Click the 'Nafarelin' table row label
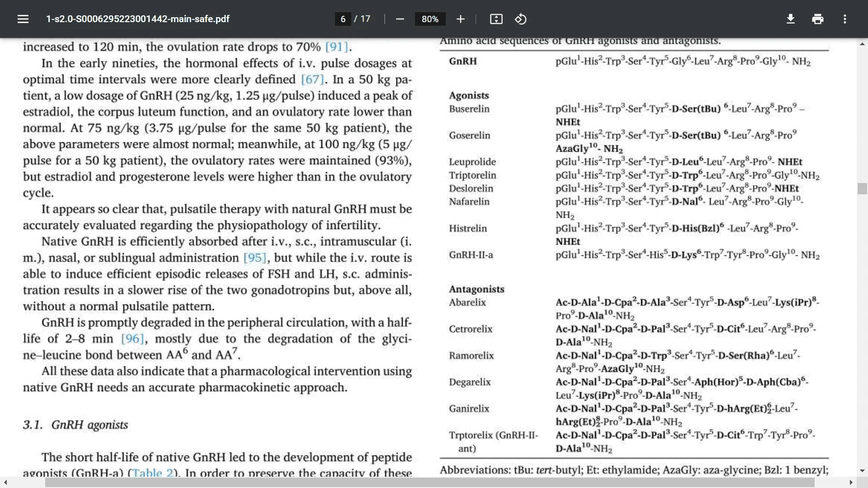868x488 pixels. pos(469,202)
